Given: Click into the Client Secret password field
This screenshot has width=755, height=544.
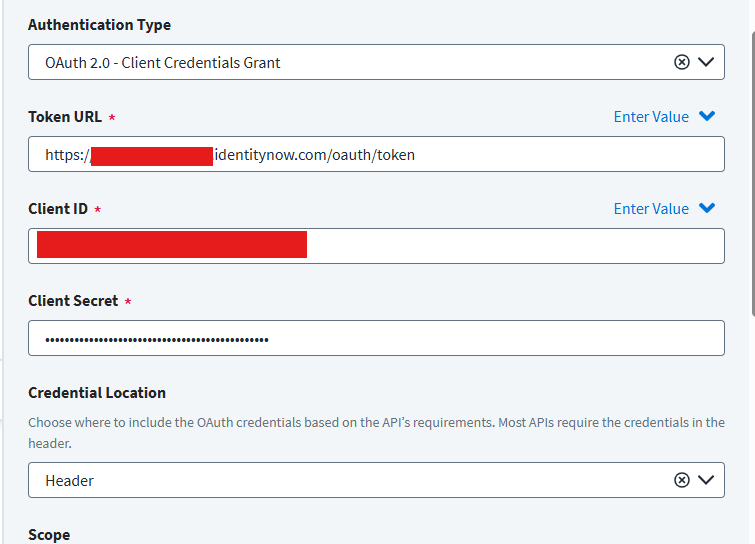Looking at the screenshot, I should (x=376, y=339).
